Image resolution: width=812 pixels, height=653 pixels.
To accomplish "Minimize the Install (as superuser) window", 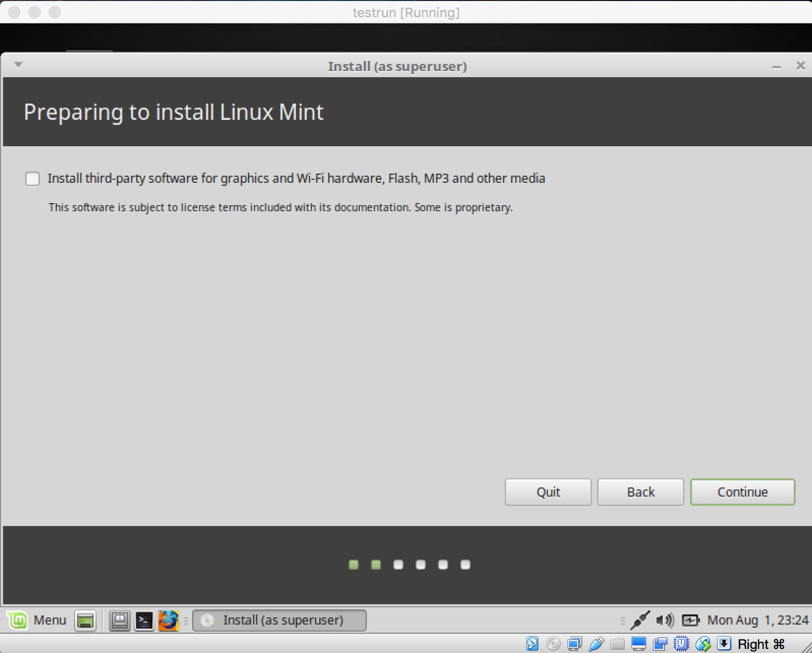I will (x=776, y=67).
